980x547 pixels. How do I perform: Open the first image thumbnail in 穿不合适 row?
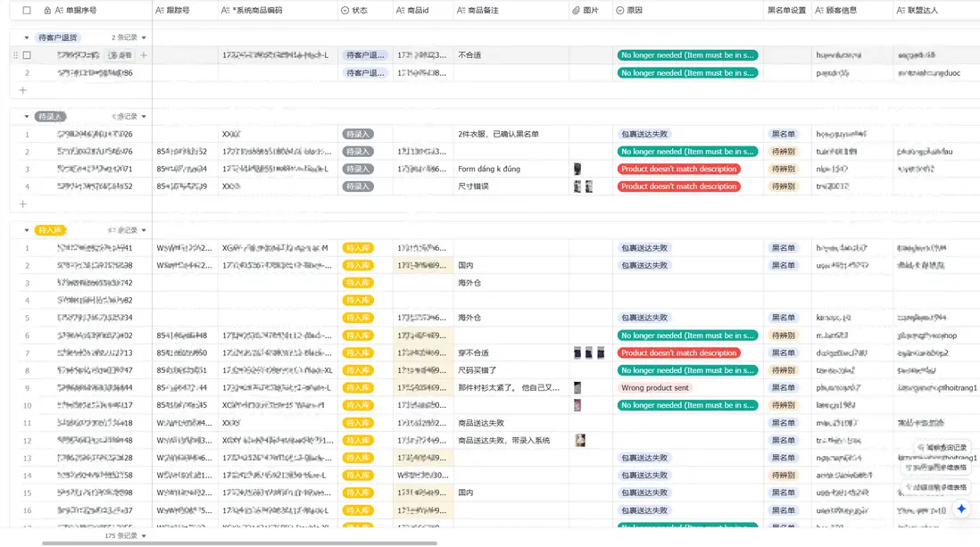[x=577, y=352]
